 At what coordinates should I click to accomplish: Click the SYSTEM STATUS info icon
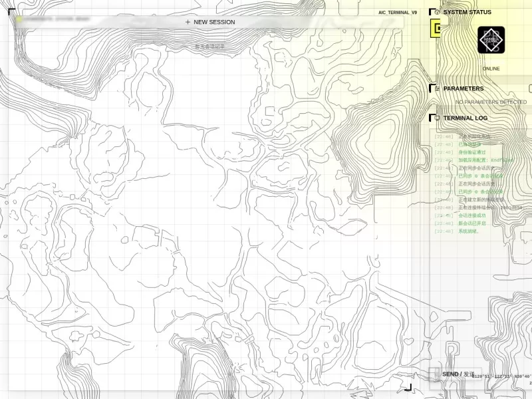tap(437, 12)
